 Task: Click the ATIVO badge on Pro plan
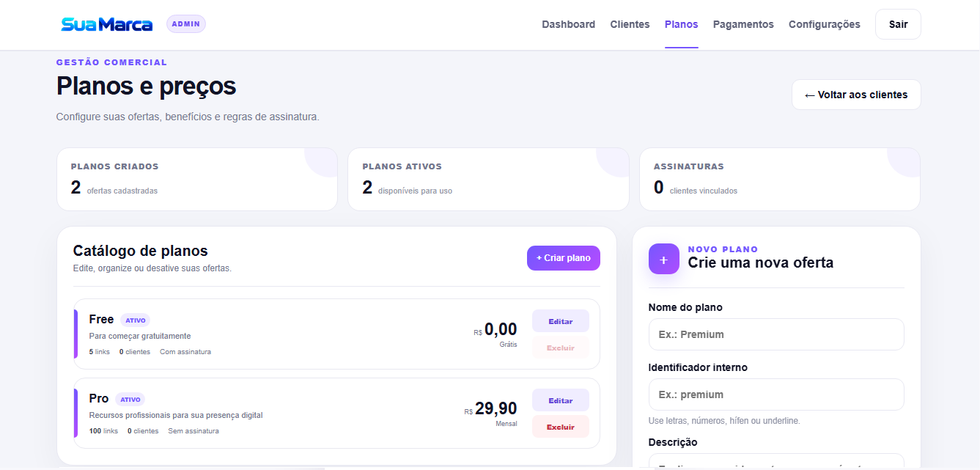[130, 400]
